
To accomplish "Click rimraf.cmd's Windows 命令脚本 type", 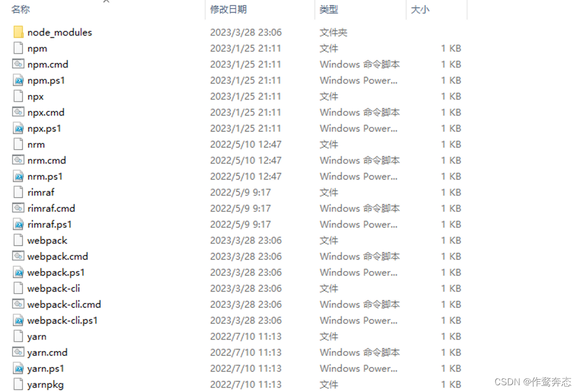I will [x=360, y=209].
